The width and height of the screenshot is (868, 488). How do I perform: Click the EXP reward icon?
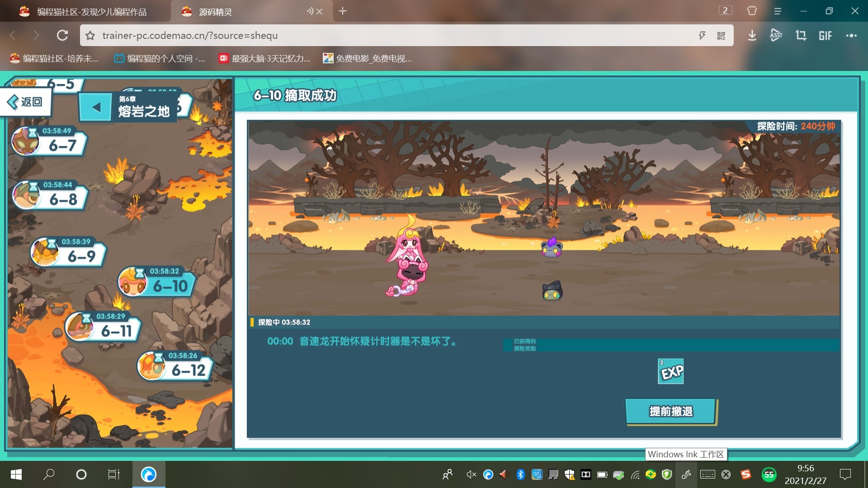pos(670,371)
